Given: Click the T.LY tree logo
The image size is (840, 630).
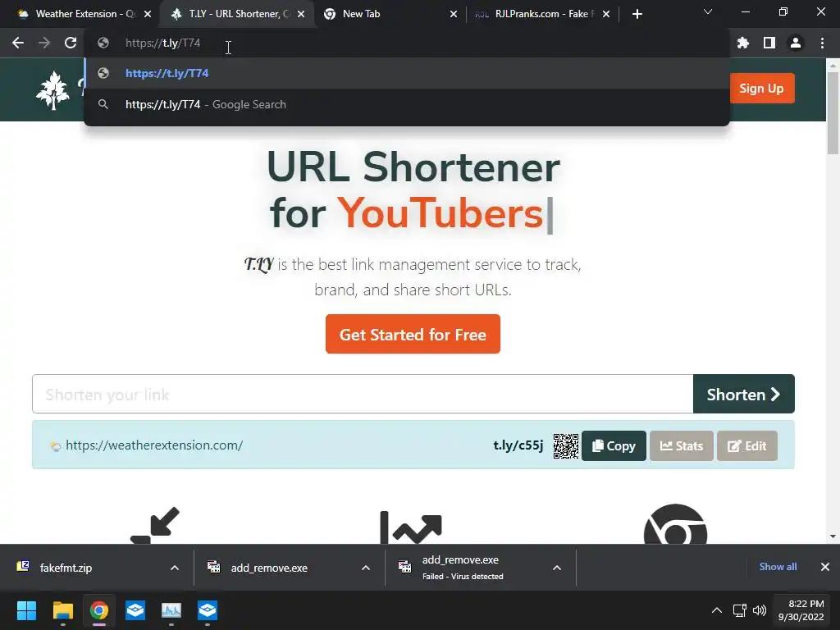Looking at the screenshot, I should coord(52,90).
